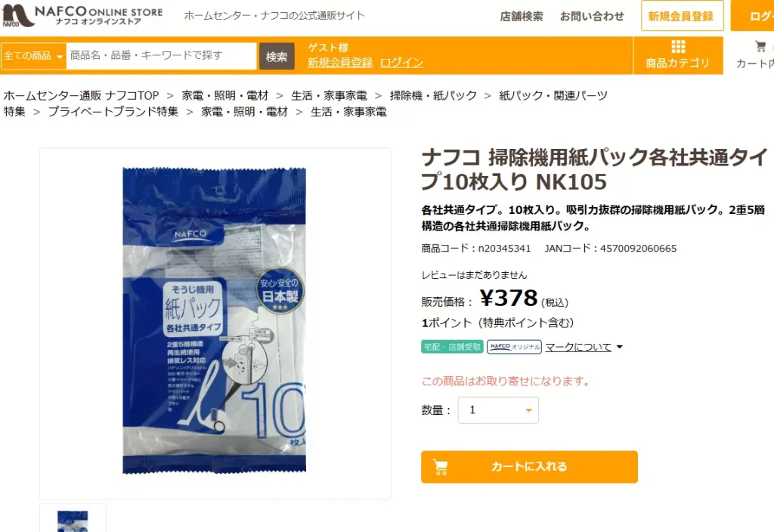Open the shopping cart icon in header

[760, 46]
